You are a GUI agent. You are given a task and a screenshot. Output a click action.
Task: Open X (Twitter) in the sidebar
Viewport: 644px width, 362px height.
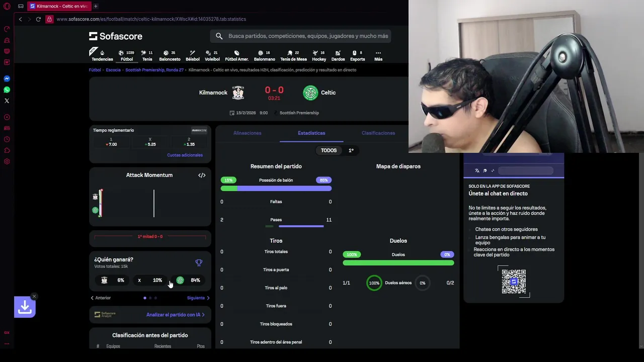7,101
